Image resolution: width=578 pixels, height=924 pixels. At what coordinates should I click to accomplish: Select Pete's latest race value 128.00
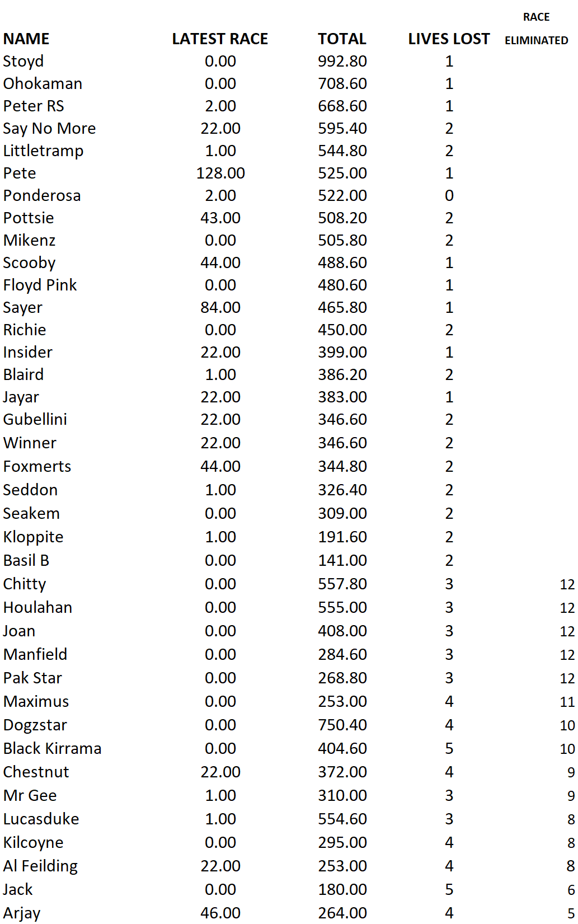tap(220, 173)
